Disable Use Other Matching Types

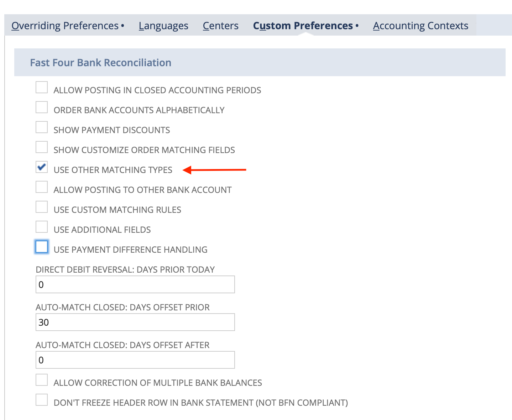[x=41, y=167]
